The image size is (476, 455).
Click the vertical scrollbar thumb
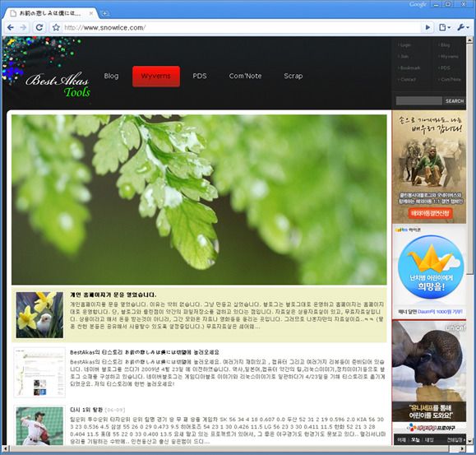pyautogui.click(x=469, y=158)
